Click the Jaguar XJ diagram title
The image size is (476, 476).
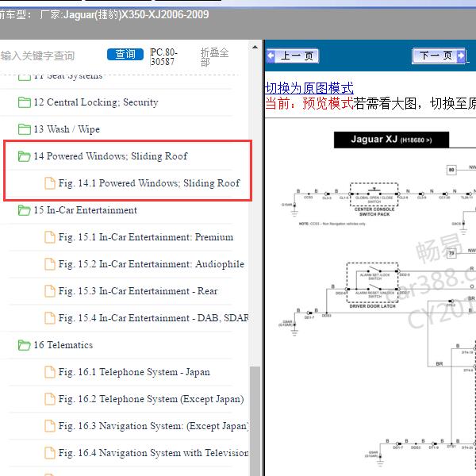click(391, 140)
